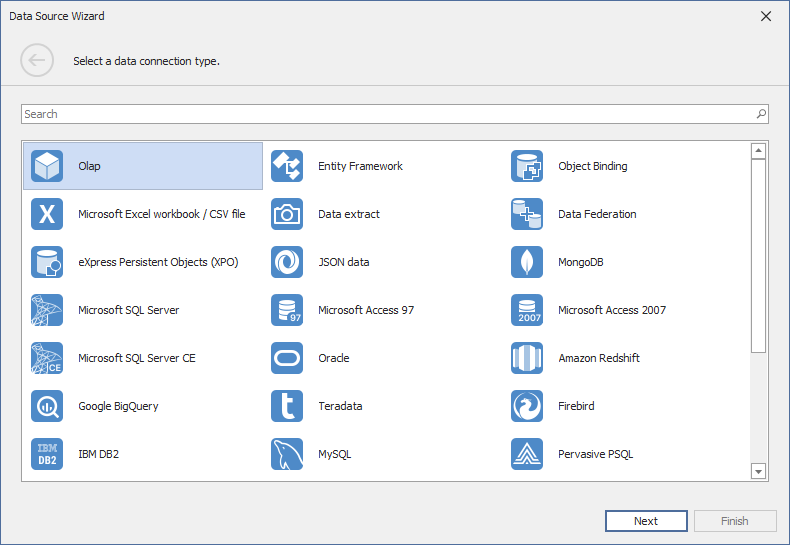Select Microsoft SQL Server text
Image resolution: width=790 pixels, height=545 pixels.
pyautogui.click(x=128, y=310)
